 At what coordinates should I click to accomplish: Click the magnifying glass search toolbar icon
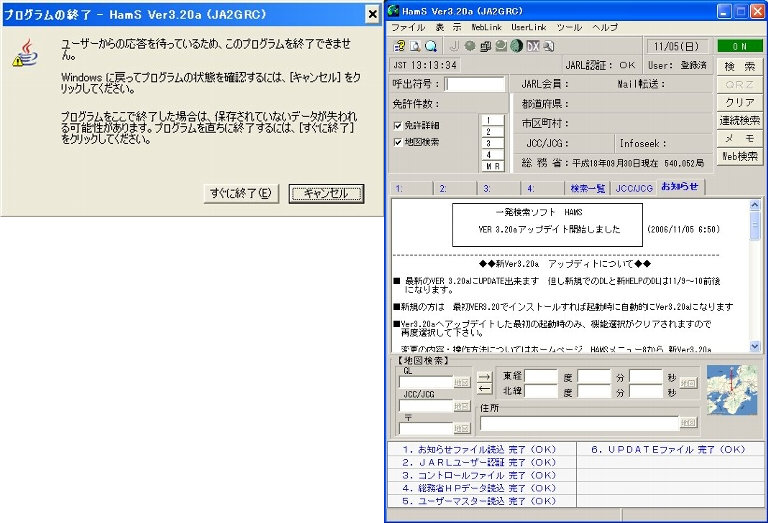click(x=431, y=46)
